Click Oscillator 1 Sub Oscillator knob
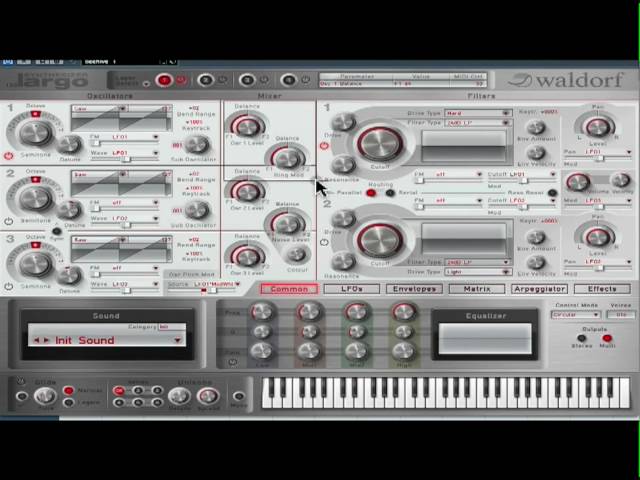Viewport: 640px width, 480px height. point(197,144)
